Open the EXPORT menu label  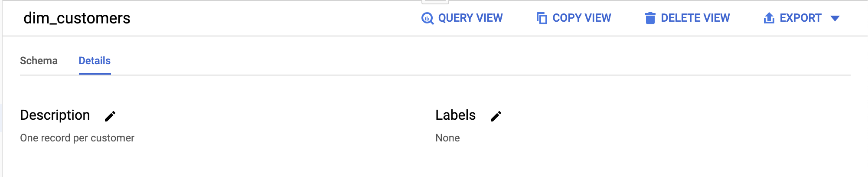pos(800,18)
